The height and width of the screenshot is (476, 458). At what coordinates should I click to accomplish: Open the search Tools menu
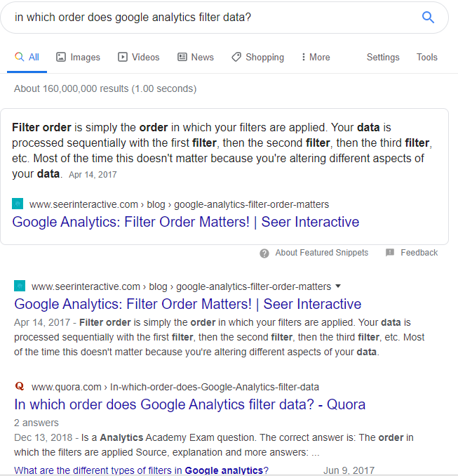[x=426, y=58]
